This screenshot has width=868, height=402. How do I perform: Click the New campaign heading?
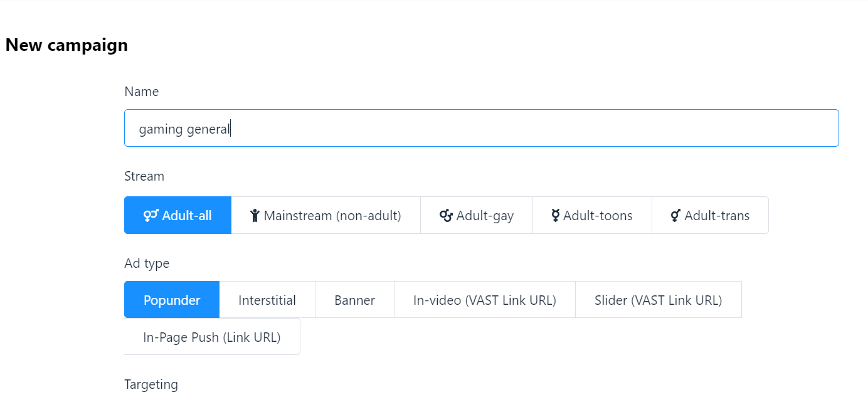coord(66,45)
